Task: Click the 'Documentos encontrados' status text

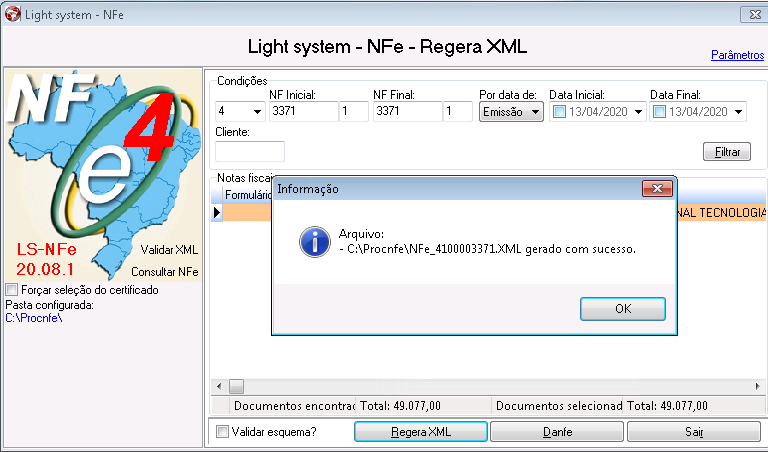Action: (294, 405)
